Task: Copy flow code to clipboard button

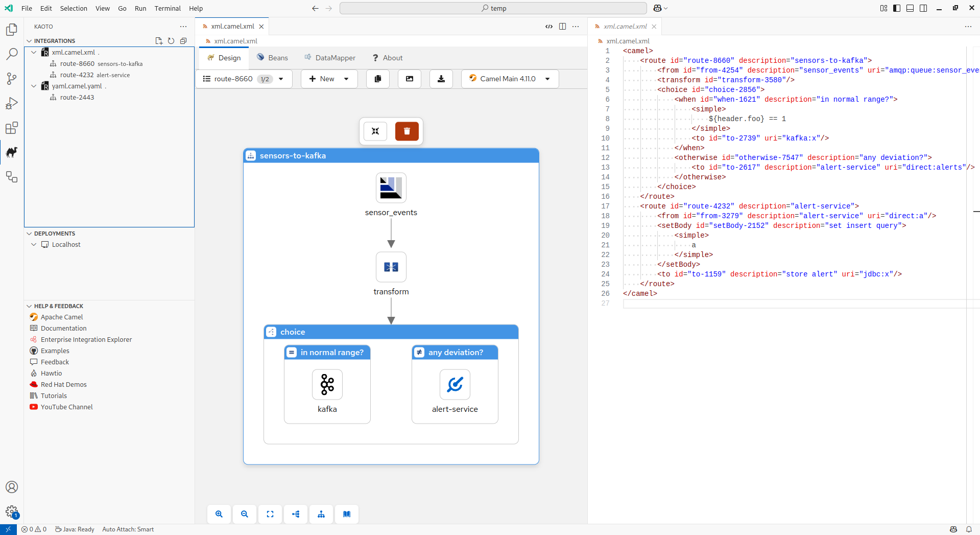Action: (x=378, y=79)
